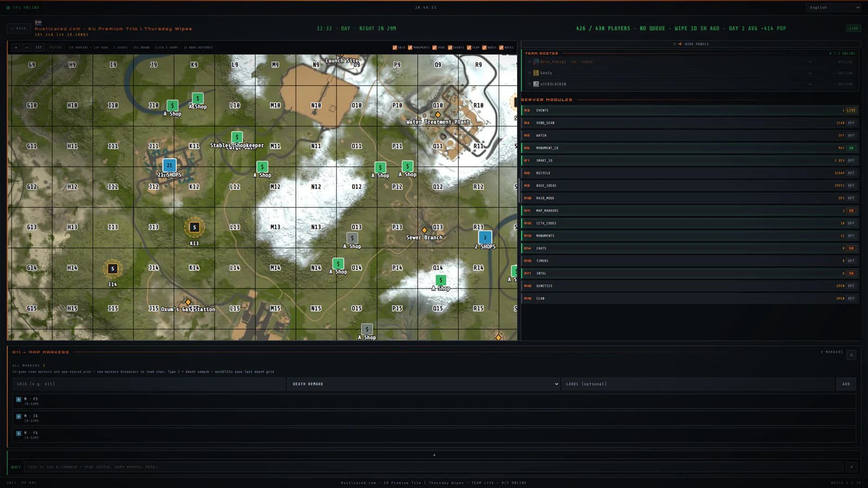Image resolution: width=868 pixels, height=488 pixels.
Task: Open the RECYCLE module row
Action: (x=690, y=173)
